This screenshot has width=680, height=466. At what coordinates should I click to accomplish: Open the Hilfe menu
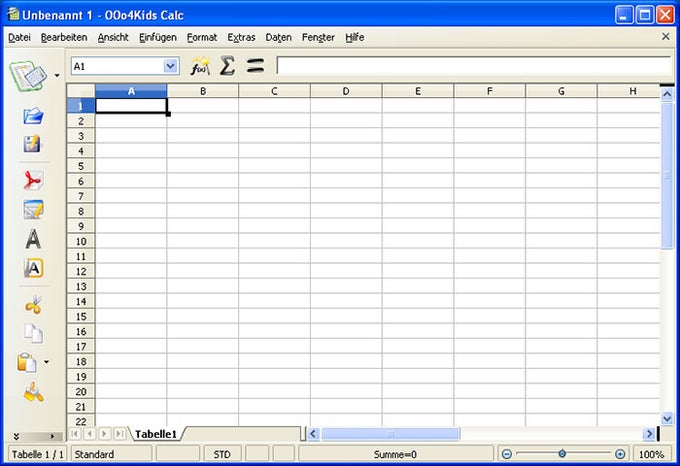tap(354, 37)
